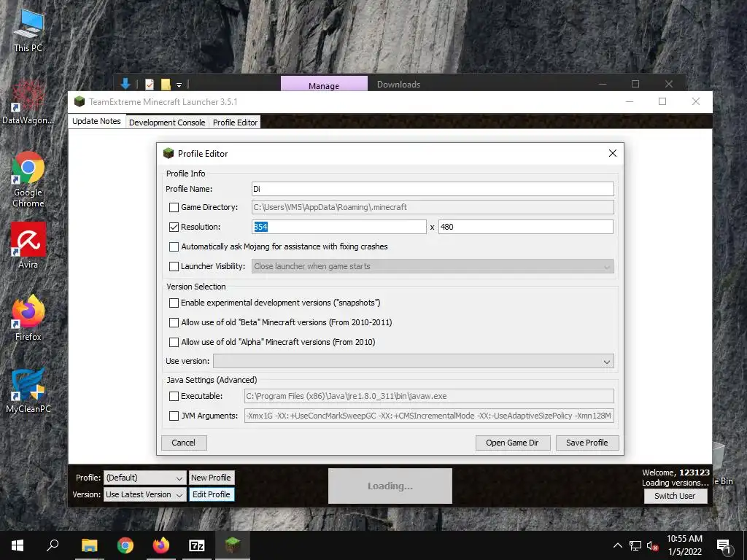Open This PC desktop icon
Screen dimensions: 747x560
tap(28, 29)
